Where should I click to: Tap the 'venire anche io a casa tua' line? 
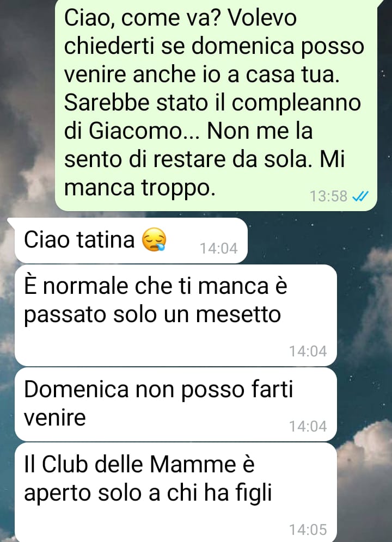pyautogui.click(x=202, y=75)
